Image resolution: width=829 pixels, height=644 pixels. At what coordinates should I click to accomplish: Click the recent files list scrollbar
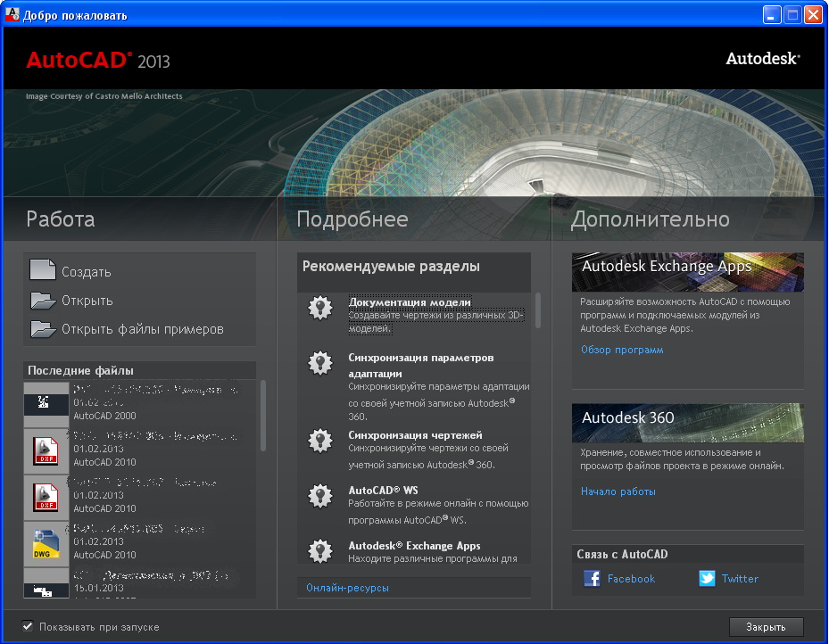tap(262, 417)
